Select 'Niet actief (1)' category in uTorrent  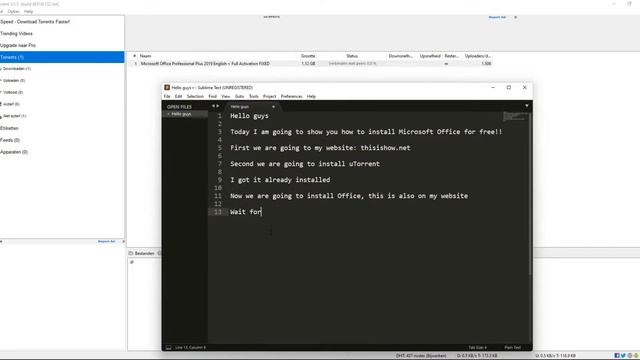[x=14, y=116]
